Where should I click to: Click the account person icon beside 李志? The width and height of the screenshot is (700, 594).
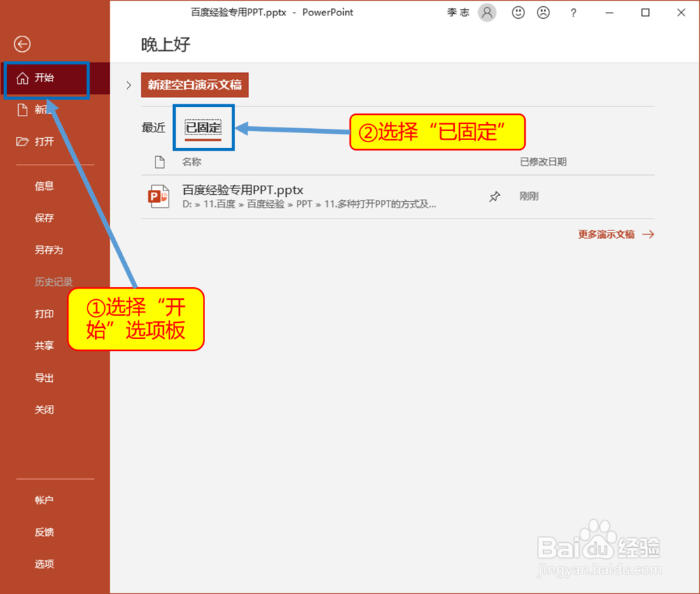[486, 12]
